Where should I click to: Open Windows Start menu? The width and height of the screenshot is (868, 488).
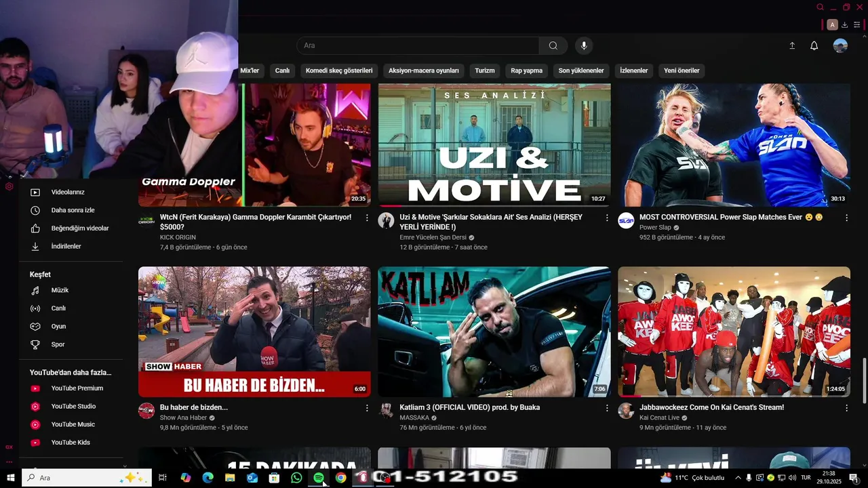coord(10,478)
